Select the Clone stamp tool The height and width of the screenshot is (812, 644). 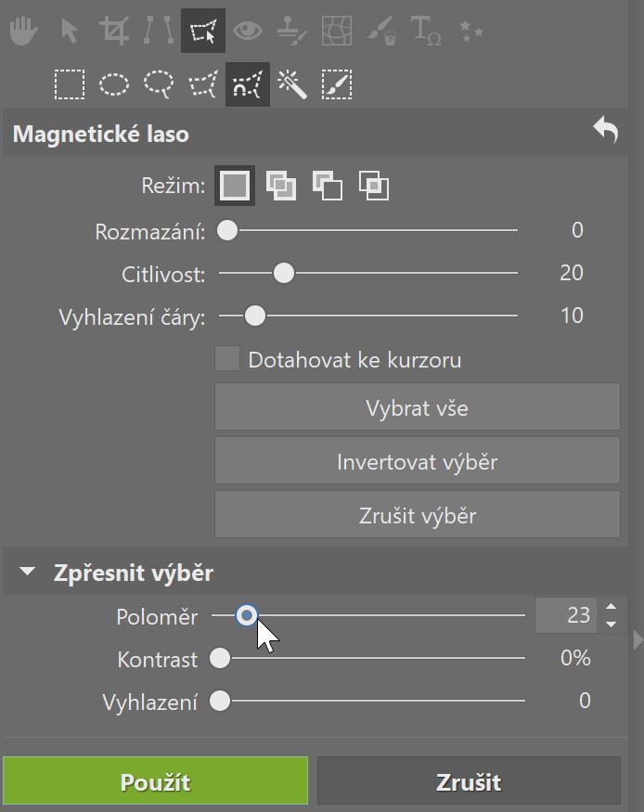292,32
